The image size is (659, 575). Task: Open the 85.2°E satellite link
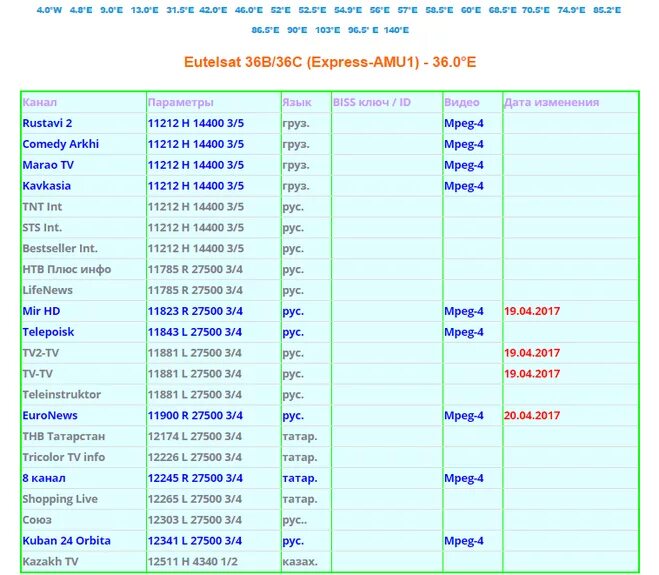pos(607,10)
